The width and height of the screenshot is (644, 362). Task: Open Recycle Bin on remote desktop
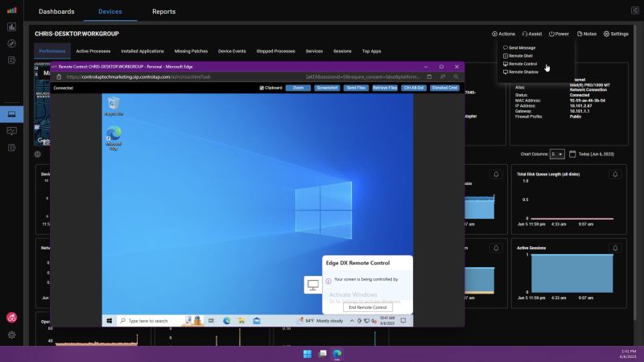coord(114,106)
